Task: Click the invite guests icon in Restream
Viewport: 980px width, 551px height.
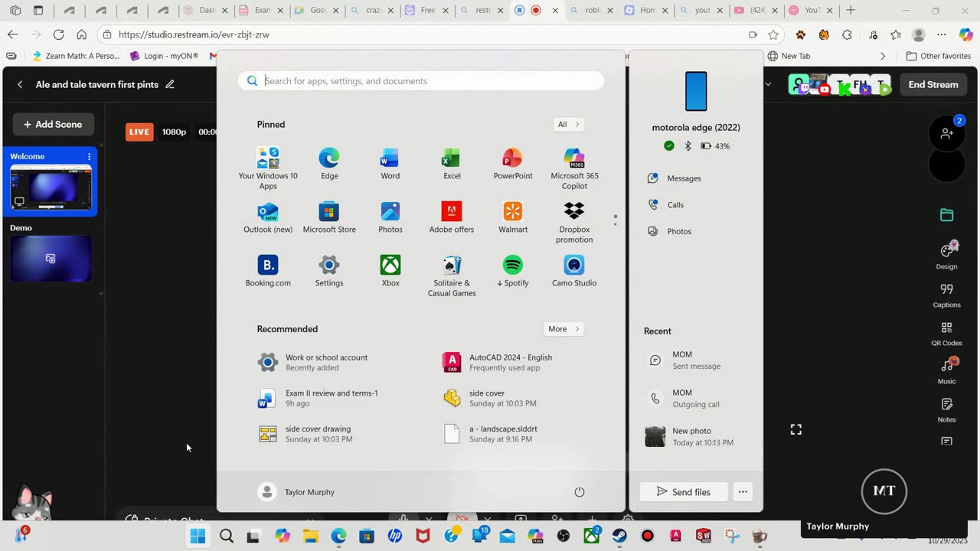Action: click(947, 134)
